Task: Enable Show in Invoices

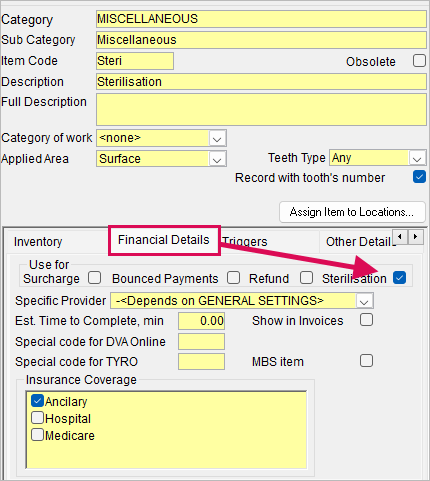Action: coord(366,320)
